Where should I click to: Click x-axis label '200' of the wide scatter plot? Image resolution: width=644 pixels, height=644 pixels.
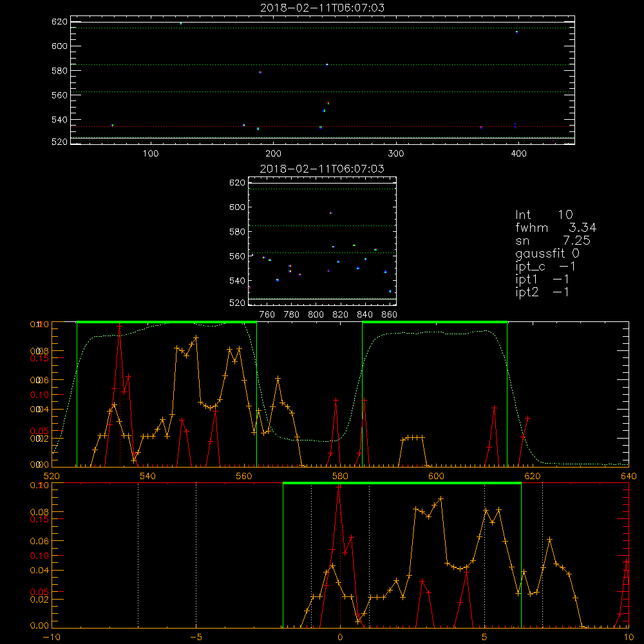273,154
